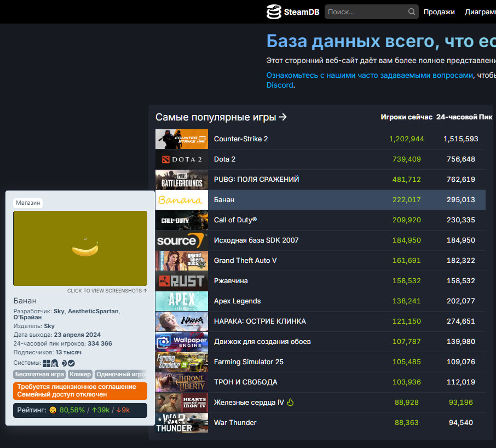This screenshot has width=496, height=448.
Task: Open the Rust game thumbnail
Action: click(x=182, y=280)
